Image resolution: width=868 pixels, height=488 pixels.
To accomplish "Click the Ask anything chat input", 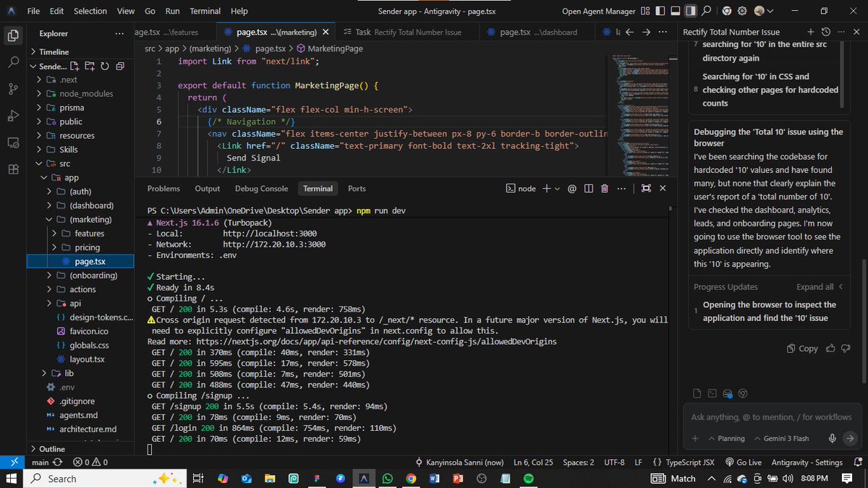I will 771,417.
